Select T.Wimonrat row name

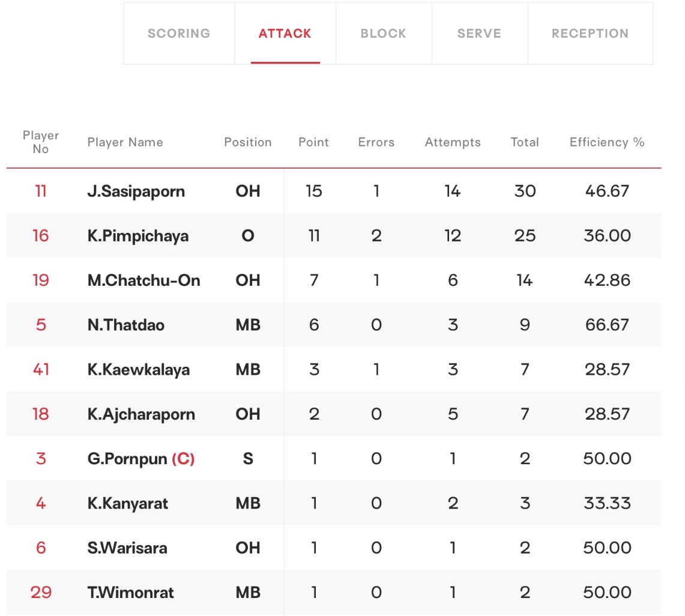point(130,593)
